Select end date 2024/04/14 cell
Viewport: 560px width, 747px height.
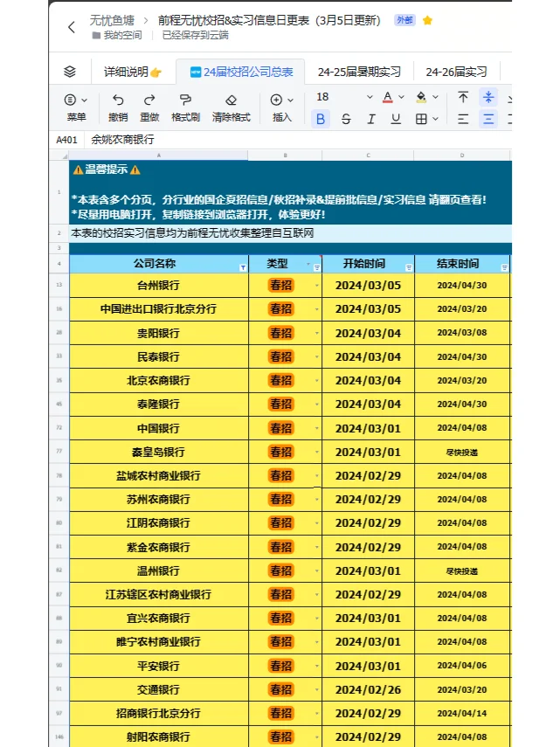point(462,713)
